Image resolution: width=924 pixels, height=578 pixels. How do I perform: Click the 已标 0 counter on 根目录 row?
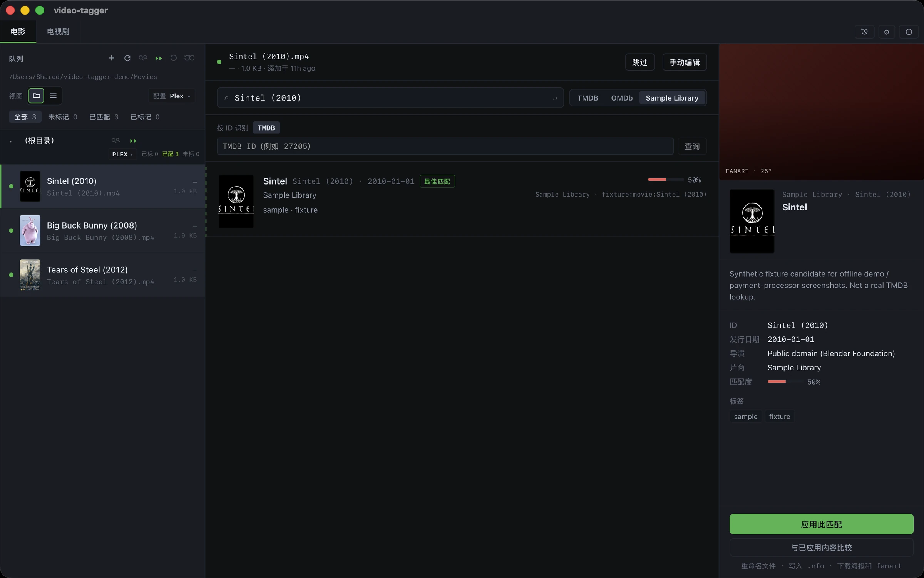click(150, 154)
